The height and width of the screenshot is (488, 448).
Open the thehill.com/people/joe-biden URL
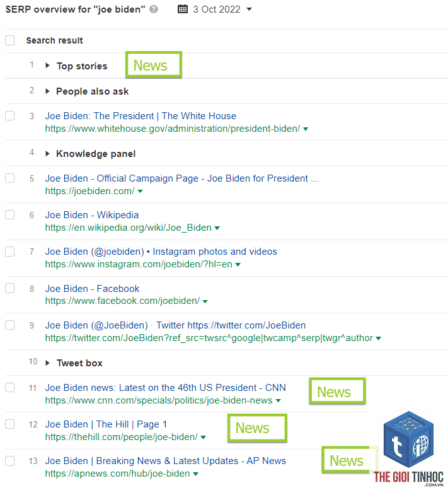pos(122,437)
